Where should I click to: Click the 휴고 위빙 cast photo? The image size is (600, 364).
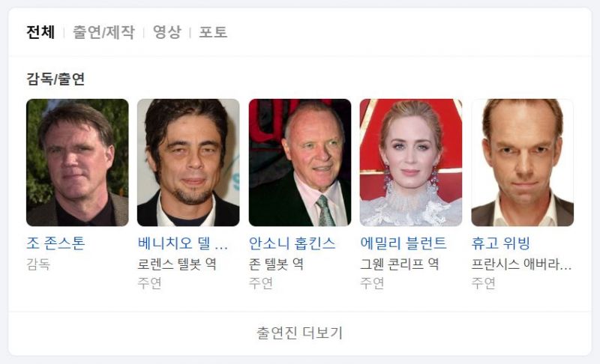point(522,163)
